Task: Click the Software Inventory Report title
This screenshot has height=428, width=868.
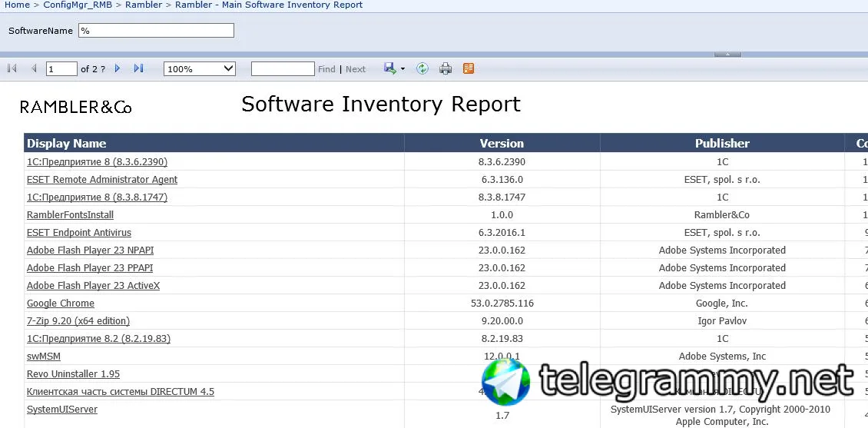Action: click(381, 104)
